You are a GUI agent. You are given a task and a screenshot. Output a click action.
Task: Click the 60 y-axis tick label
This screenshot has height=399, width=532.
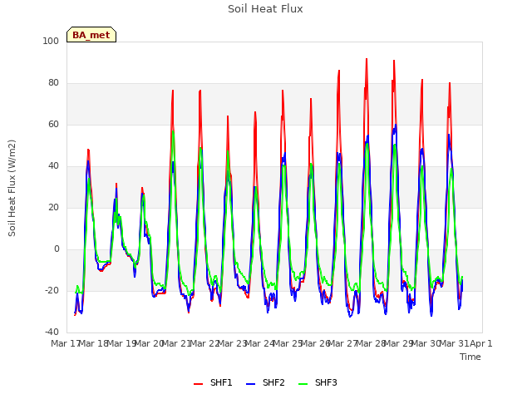(53, 124)
